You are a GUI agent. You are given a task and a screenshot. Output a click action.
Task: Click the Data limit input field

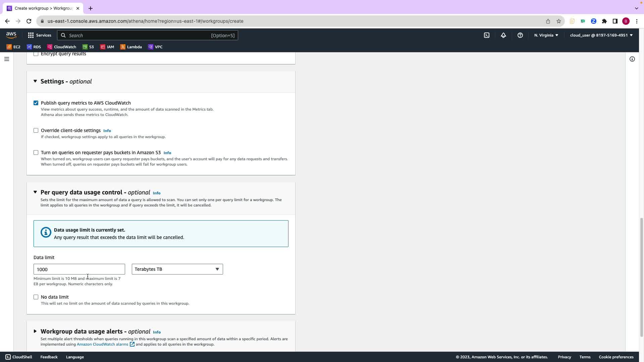click(x=79, y=269)
